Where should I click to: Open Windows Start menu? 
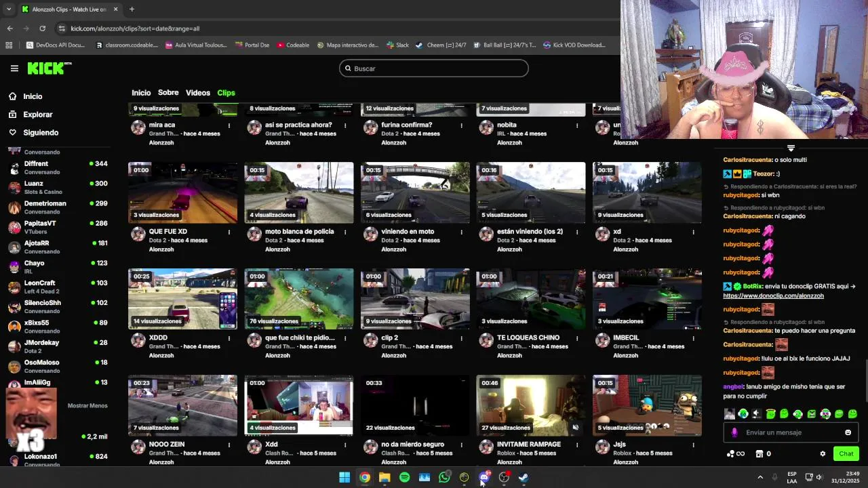click(344, 477)
